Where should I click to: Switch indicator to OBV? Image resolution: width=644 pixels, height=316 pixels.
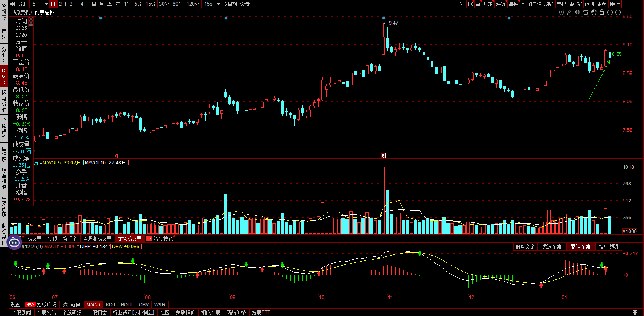pos(144,305)
